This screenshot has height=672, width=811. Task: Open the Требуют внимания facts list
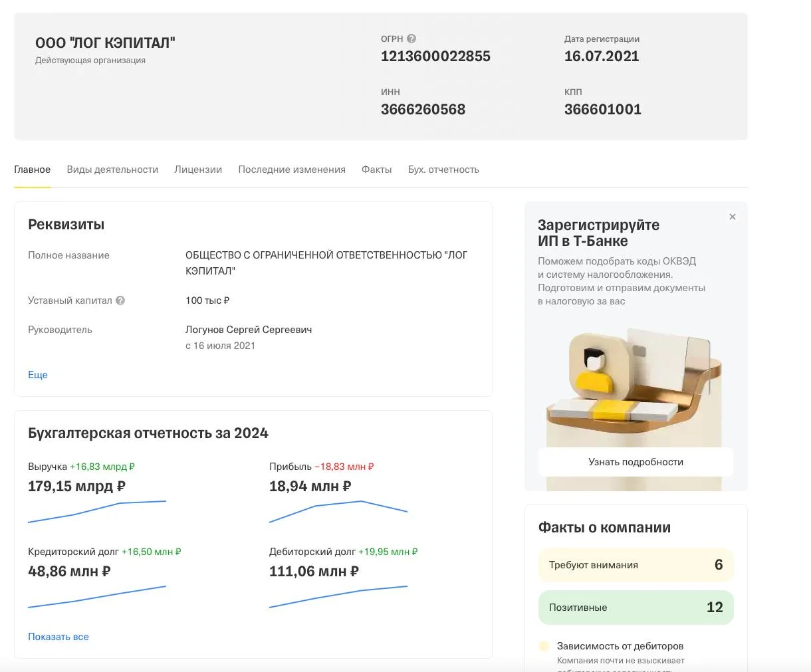pyautogui.click(x=636, y=565)
